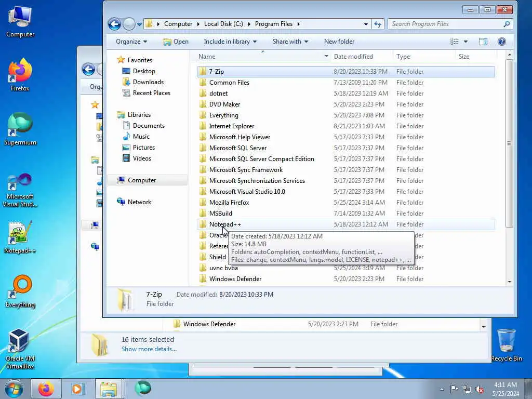Select the Microsoft SQL Server Compact Edition folder
Image resolution: width=532 pixels, height=399 pixels.
[262, 159]
